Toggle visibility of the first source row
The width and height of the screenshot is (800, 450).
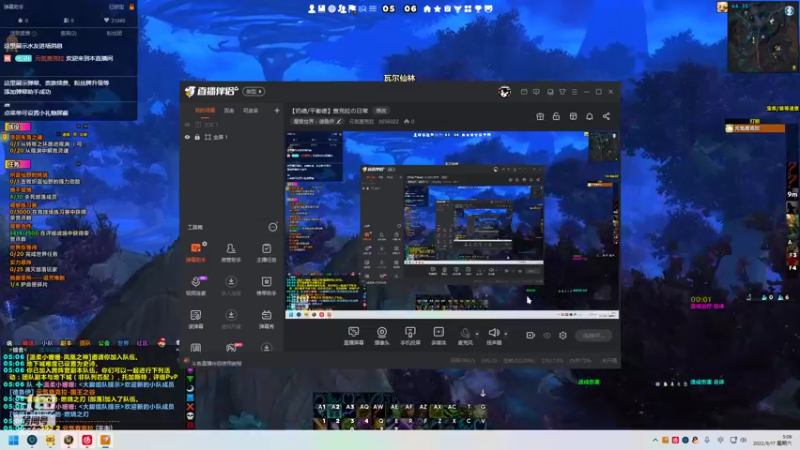[x=187, y=124]
